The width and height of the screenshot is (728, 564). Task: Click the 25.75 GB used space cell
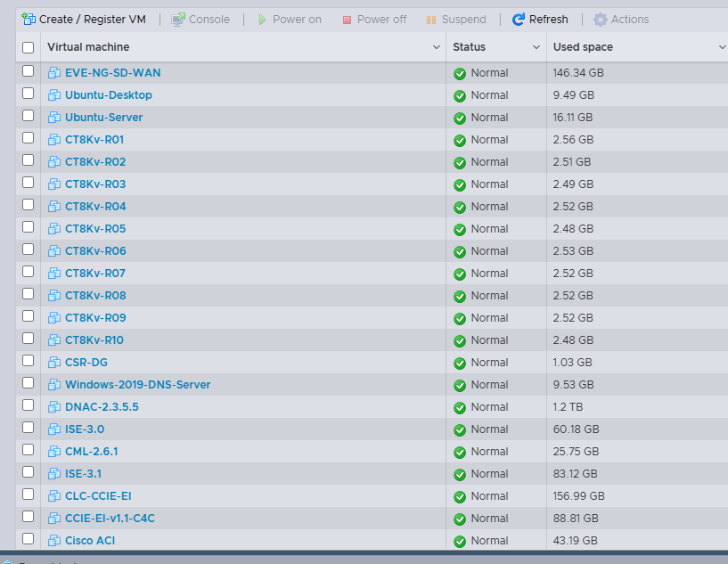pyautogui.click(x=576, y=452)
